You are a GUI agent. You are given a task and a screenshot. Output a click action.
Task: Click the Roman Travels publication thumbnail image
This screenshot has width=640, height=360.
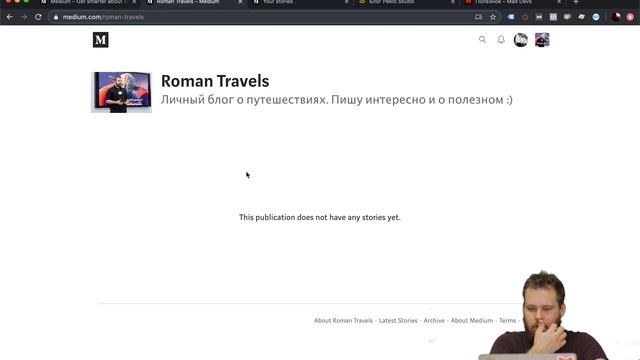click(121, 92)
